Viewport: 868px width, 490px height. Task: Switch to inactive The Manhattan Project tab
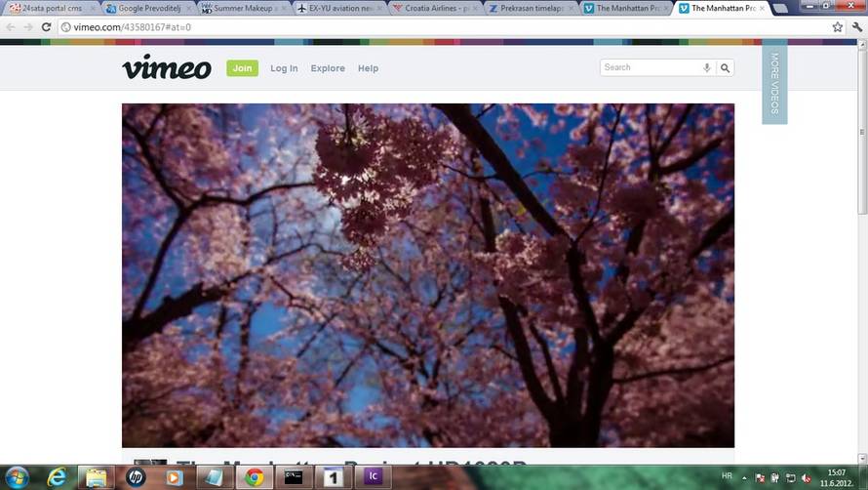point(625,9)
